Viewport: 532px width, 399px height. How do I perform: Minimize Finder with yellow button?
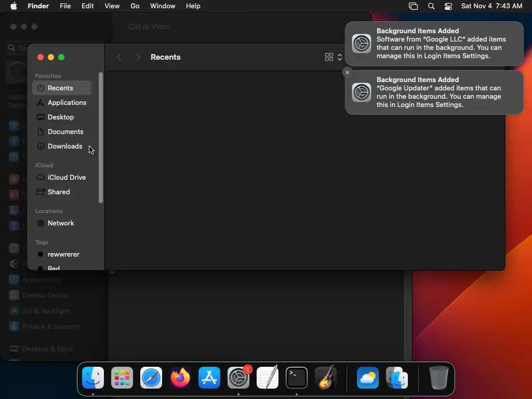(x=51, y=57)
